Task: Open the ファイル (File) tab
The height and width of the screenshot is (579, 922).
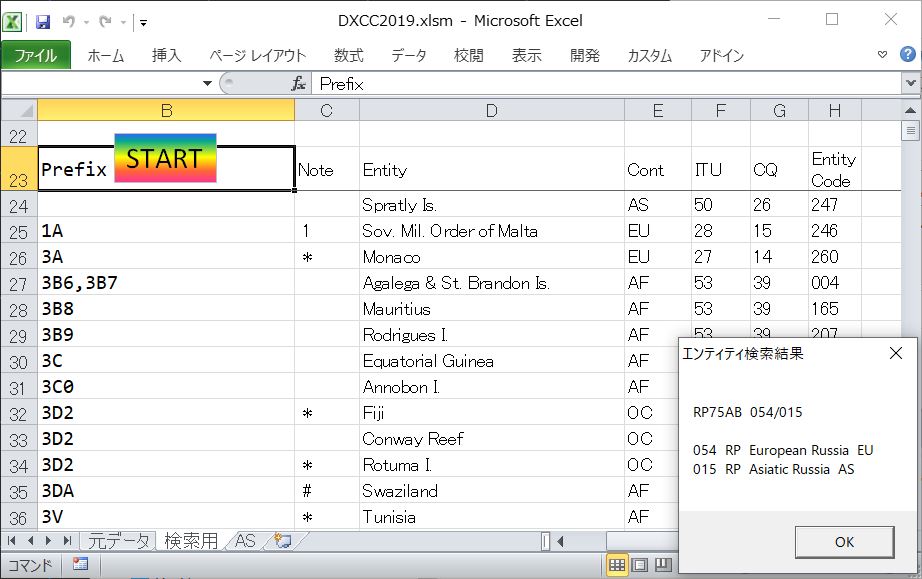Action: (x=35, y=55)
